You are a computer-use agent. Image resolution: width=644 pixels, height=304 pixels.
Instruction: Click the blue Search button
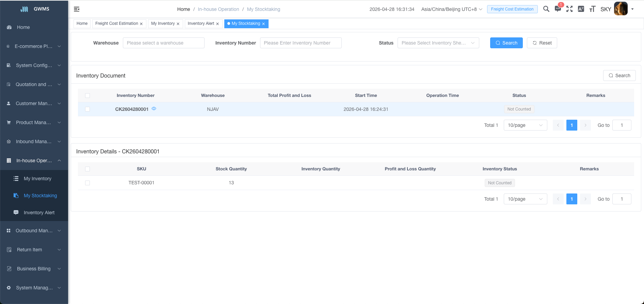[x=506, y=43]
